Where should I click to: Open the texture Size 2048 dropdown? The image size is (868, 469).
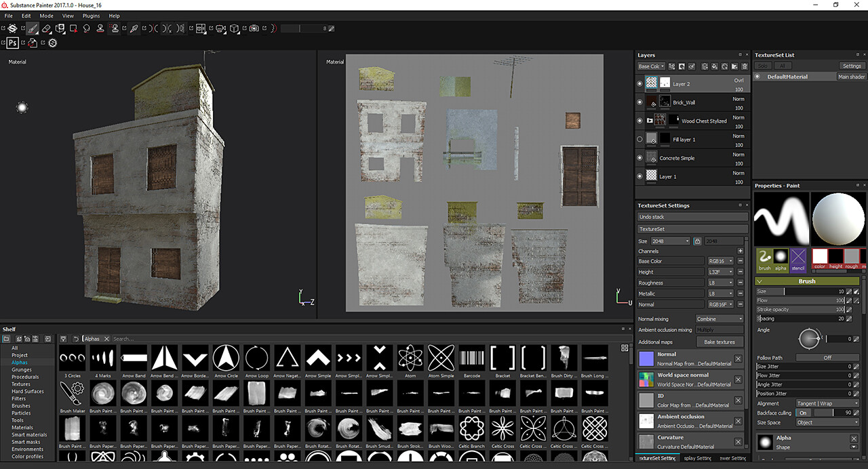click(x=670, y=241)
